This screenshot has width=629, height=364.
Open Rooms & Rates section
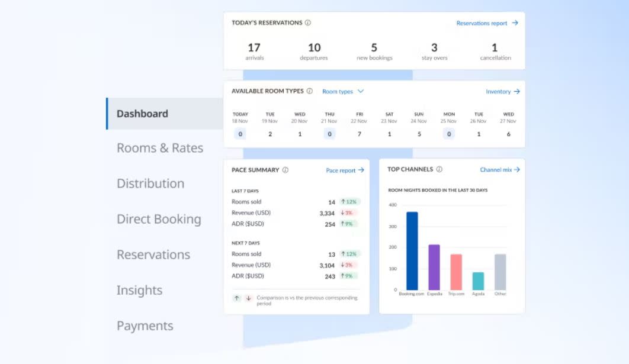click(x=159, y=148)
